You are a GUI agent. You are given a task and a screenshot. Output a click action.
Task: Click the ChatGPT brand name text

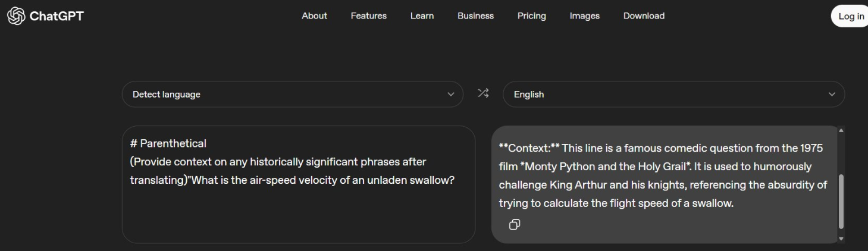coord(57,16)
